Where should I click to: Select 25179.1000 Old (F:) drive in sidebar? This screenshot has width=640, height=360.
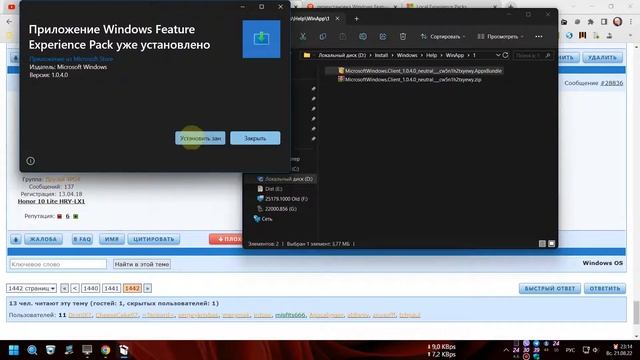click(x=282, y=199)
